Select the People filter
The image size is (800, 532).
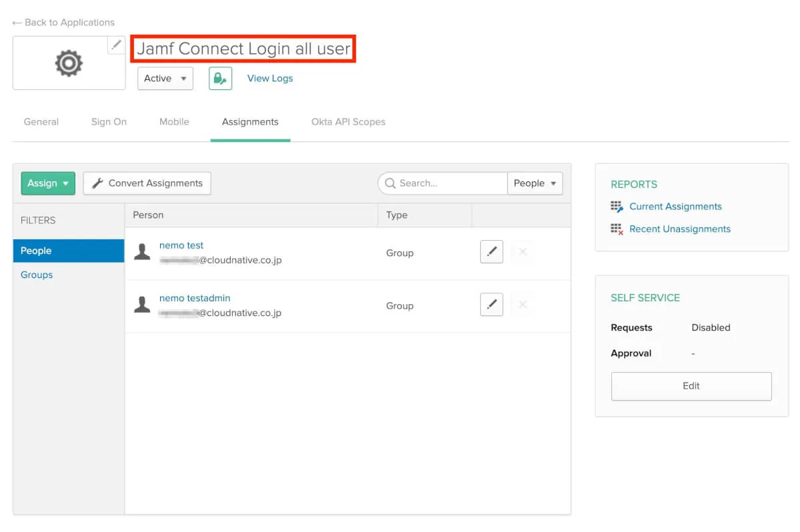coord(69,251)
